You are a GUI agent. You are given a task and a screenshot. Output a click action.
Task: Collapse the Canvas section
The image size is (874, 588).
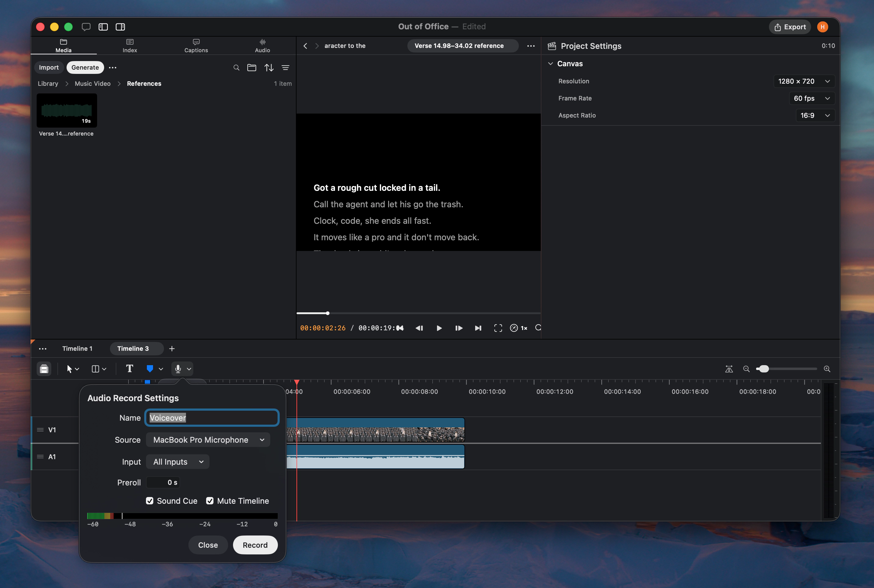click(550, 64)
